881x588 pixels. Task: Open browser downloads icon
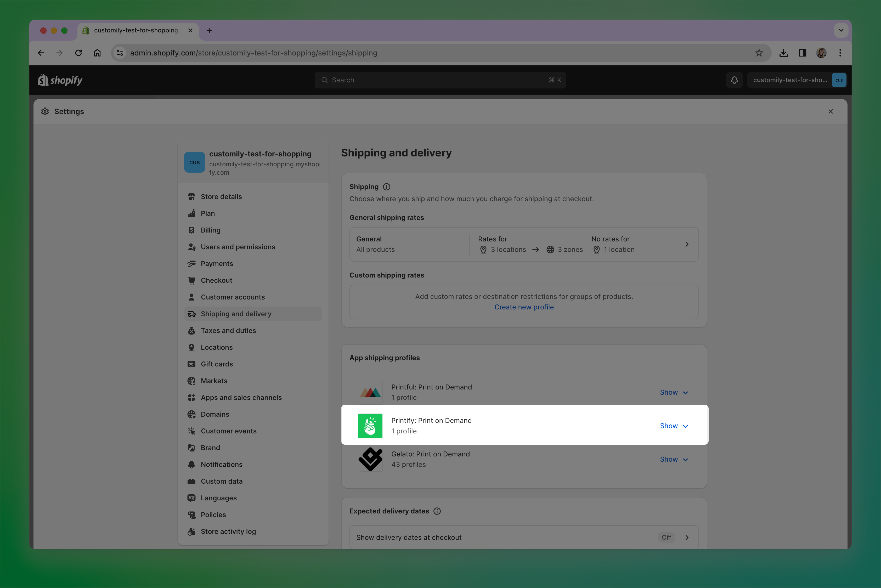click(x=783, y=53)
